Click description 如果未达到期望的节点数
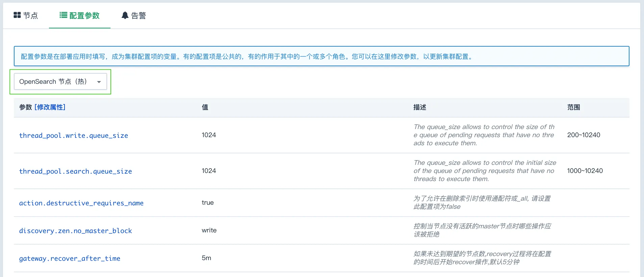The width and height of the screenshot is (644, 277). click(x=482, y=258)
